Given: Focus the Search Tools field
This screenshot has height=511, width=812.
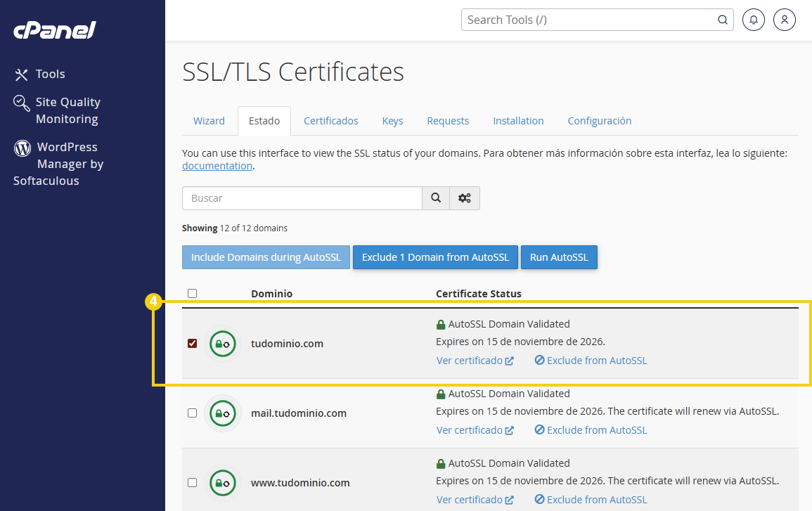Looking at the screenshot, I should point(597,20).
